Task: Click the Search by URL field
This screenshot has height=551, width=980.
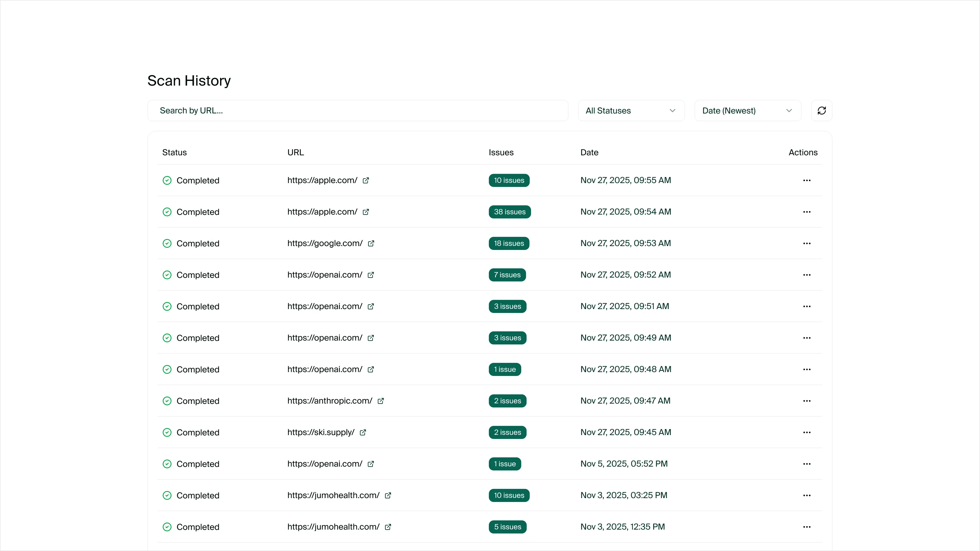Action: click(358, 111)
